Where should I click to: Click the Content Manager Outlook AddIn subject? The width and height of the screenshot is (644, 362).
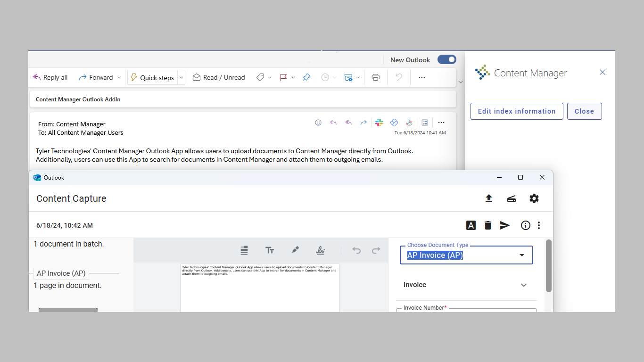tap(78, 99)
